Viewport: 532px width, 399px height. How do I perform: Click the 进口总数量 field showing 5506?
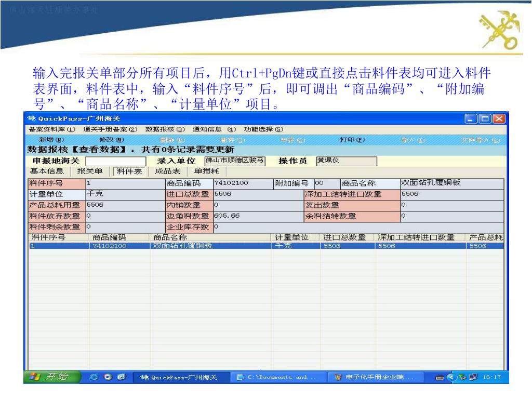pyautogui.click(x=258, y=194)
